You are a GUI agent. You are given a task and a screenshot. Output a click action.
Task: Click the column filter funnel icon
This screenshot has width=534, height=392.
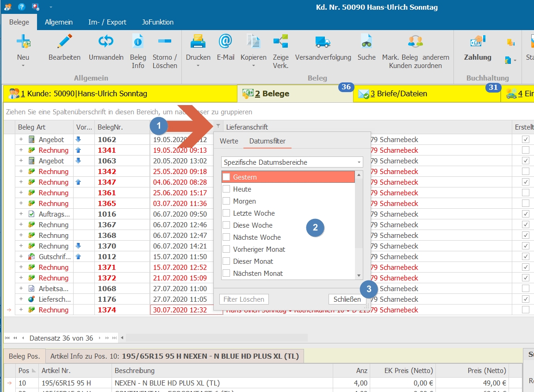pos(218,126)
